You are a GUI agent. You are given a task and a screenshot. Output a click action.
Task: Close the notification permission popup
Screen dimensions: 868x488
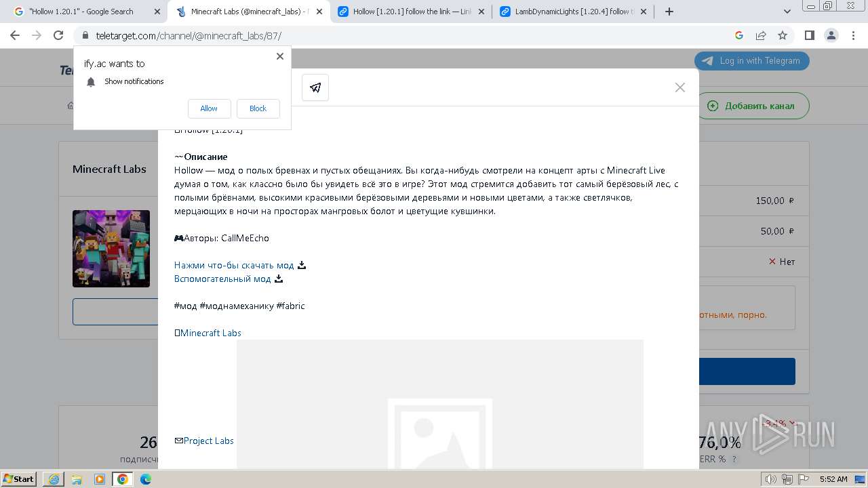[x=279, y=56]
